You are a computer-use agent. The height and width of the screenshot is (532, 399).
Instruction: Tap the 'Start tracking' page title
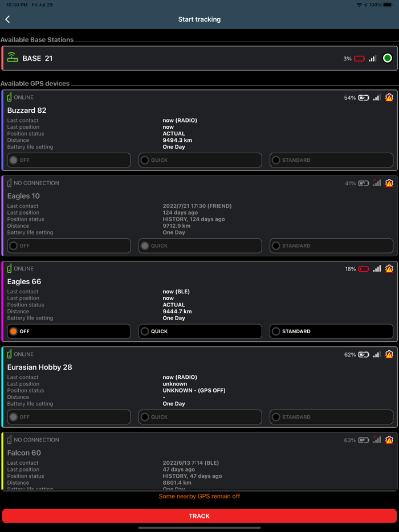[x=199, y=19]
